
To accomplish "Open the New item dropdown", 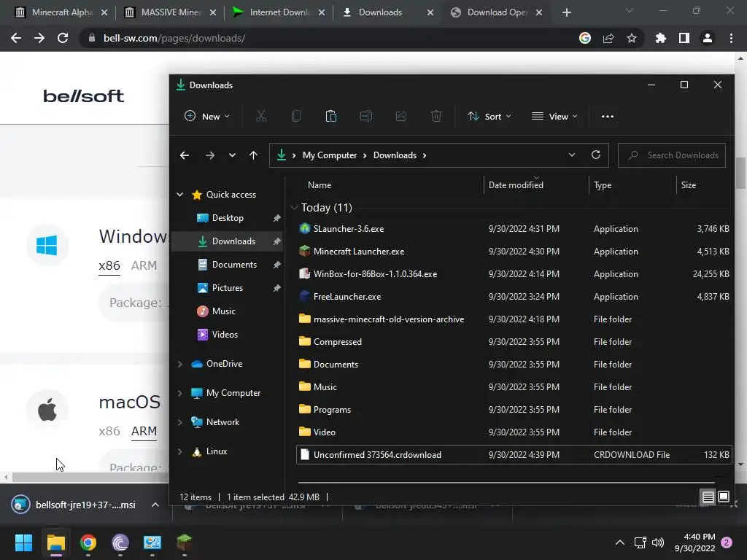I will (207, 116).
